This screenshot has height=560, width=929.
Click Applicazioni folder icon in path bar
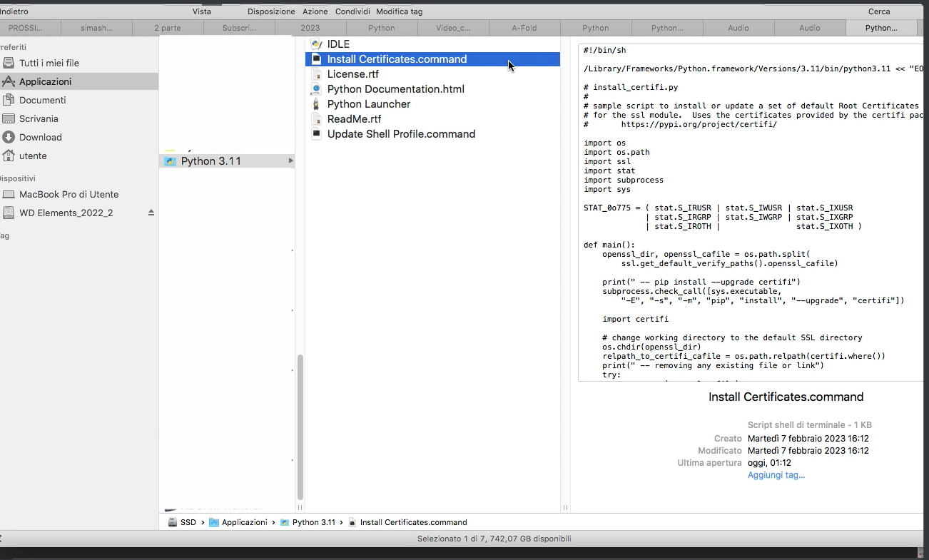pyautogui.click(x=214, y=522)
